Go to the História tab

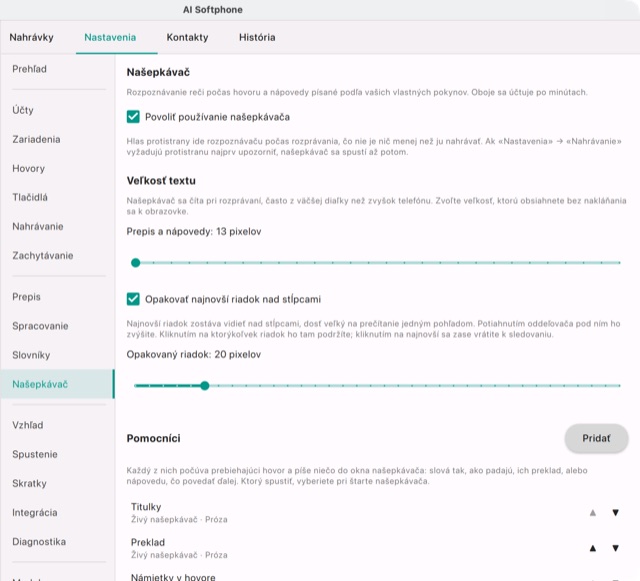point(257,37)
